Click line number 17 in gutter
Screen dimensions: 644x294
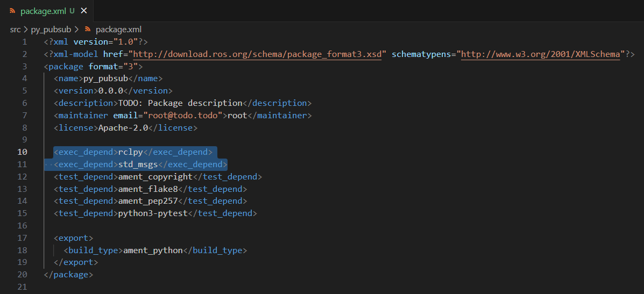[22, 238]
